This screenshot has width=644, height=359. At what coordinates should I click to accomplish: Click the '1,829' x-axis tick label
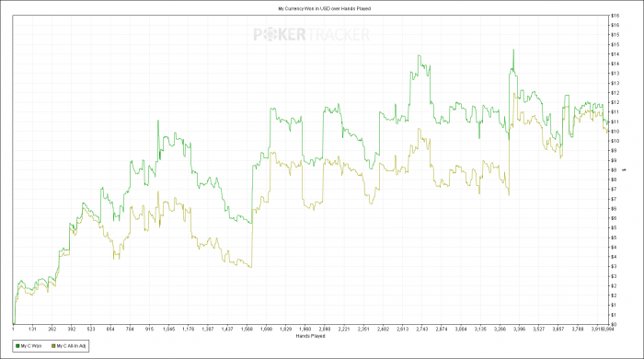(x=285, y=329)
